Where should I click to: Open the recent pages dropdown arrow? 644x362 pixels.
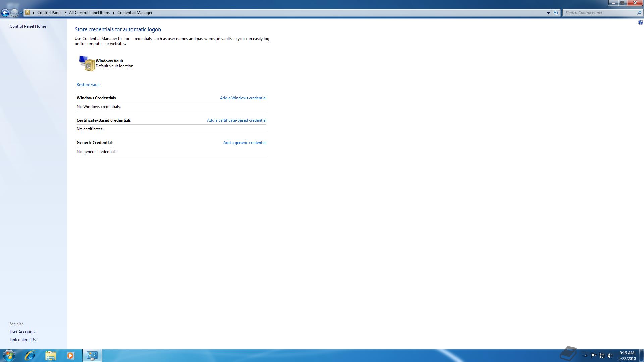tap(21, 13)
